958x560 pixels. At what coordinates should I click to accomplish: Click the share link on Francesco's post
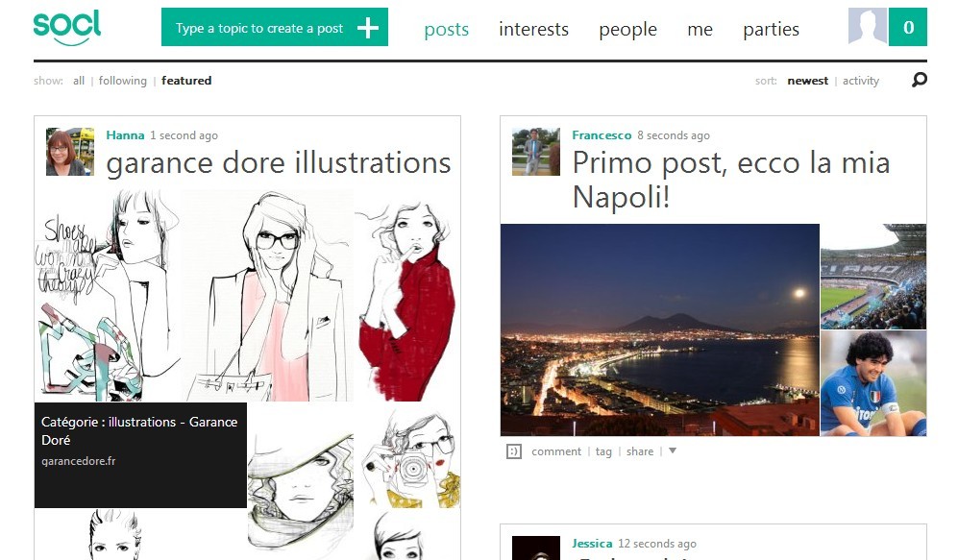pyautogui.click(x=640, y=451)
